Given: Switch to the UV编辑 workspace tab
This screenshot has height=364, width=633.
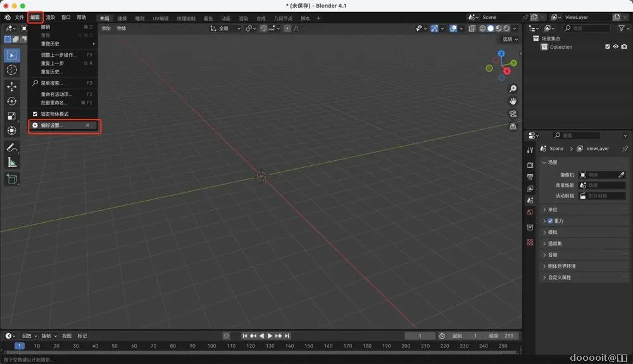Looking at the screenshot, I should [x=160, y=18].
